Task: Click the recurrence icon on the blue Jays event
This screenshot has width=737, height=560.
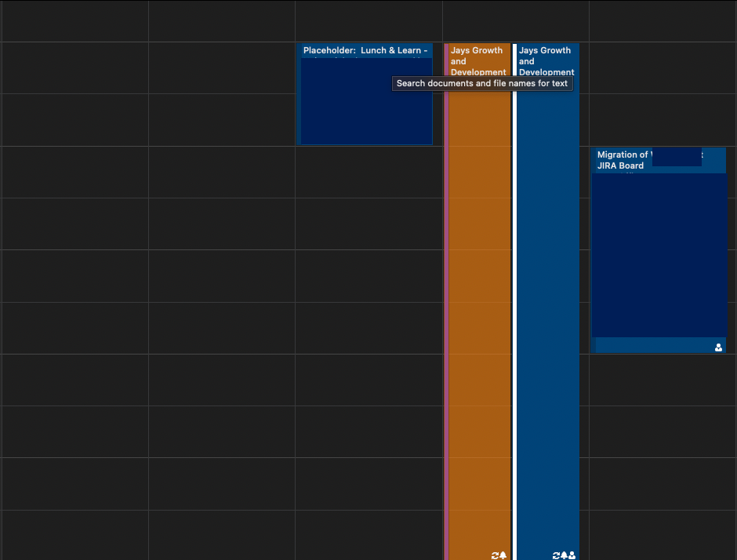Action: pos(556,555)
